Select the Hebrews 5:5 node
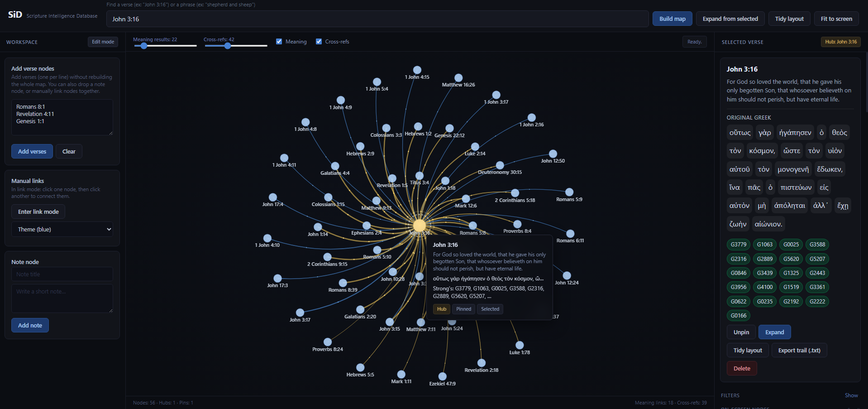This screenshot has height=409, width=868. (x=360, y=367)
